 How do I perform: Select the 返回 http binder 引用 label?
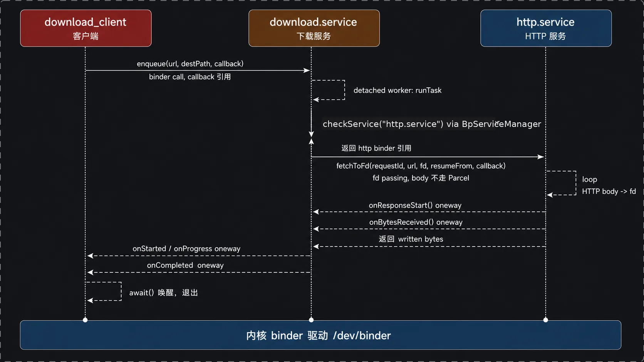coord(376,148)
